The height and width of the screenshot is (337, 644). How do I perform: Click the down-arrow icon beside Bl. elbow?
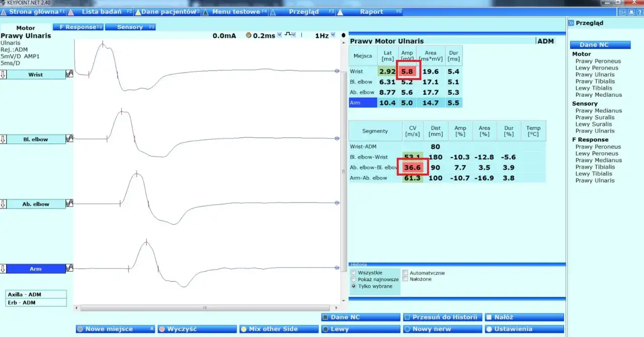pyautogui.click(x=3, y=139)
